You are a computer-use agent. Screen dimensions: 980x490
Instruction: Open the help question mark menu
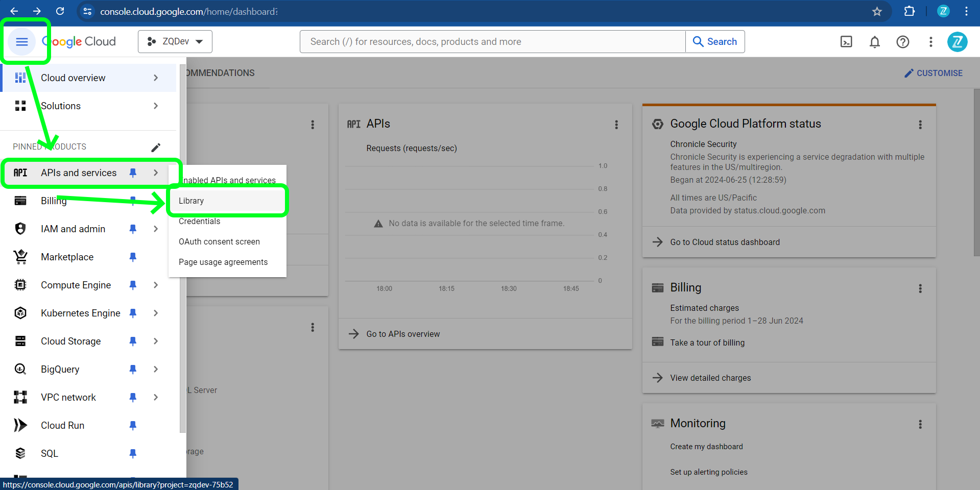902,41
